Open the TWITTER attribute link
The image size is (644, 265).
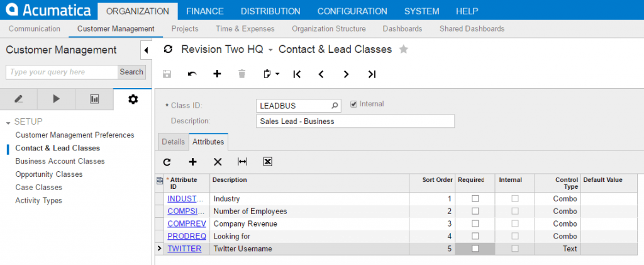pyautogui.click(x=184, y=249)
